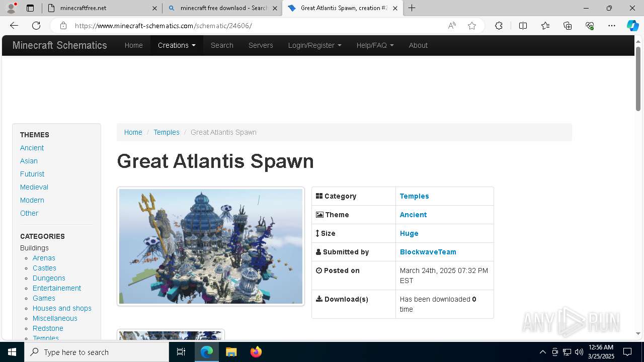The image size is (644, 362).
Task: Open the browser profile icon
Action: pos(11,8)
